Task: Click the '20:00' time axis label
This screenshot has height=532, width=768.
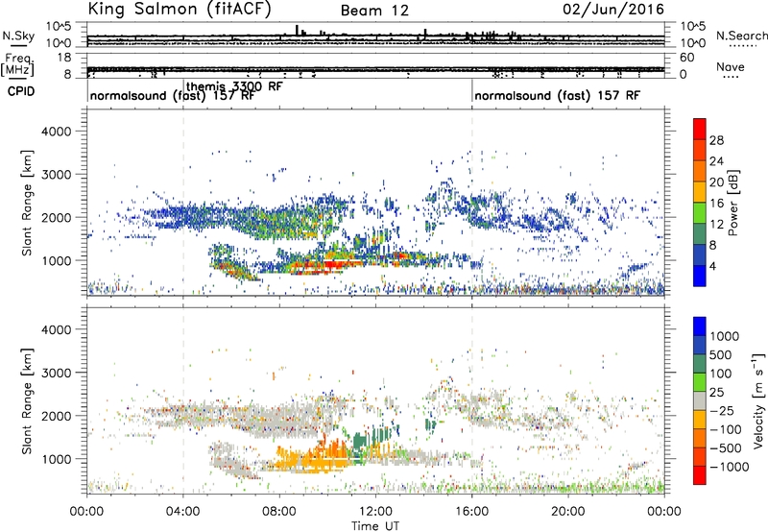Action: point(568,512)
